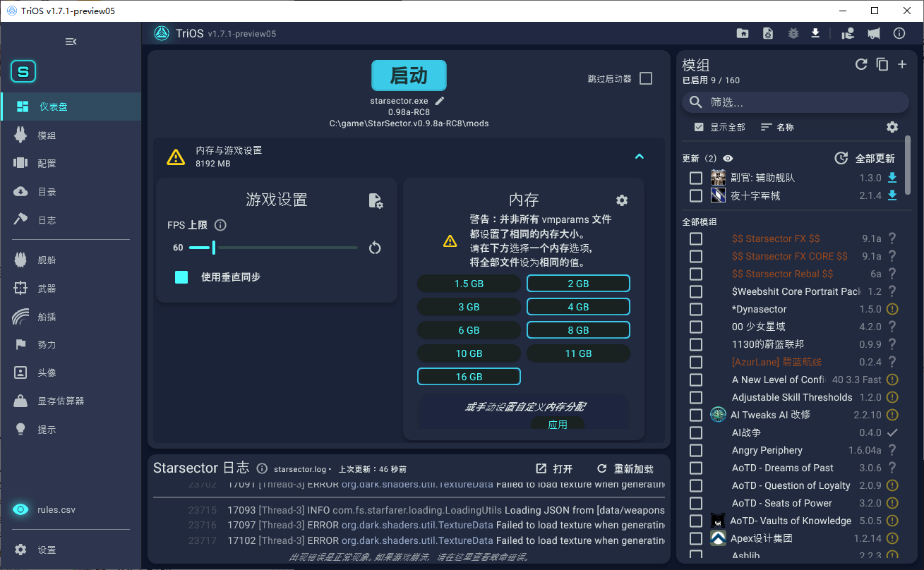Click the 筛选 search field

coord(796,102)
